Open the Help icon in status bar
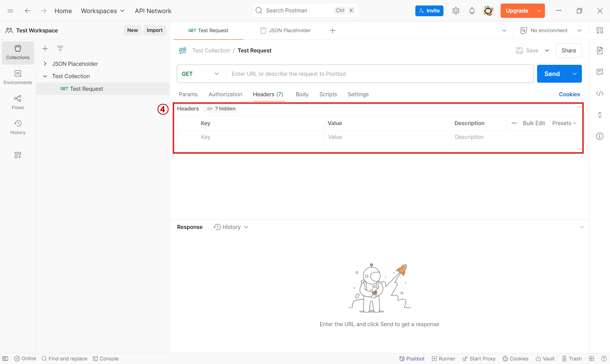 point(604,359)
